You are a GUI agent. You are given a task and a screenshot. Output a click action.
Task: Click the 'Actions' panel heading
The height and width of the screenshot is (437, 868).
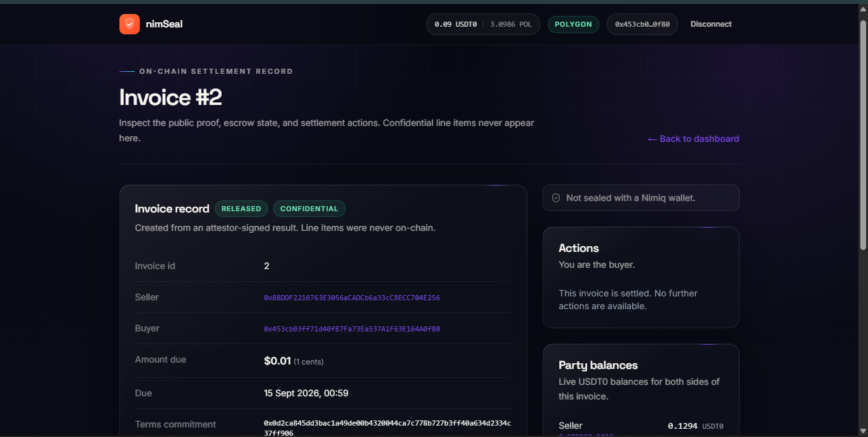point(579,248)
